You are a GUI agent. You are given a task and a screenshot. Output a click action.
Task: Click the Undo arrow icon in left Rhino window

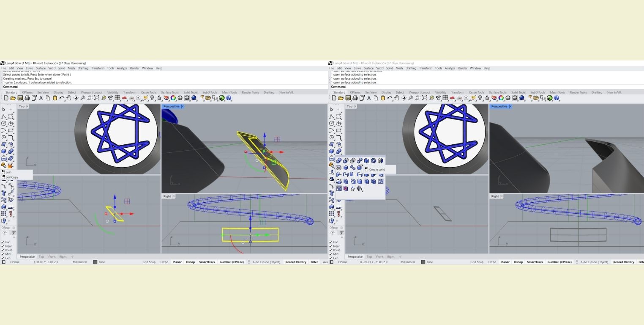[x=62, y=98]
